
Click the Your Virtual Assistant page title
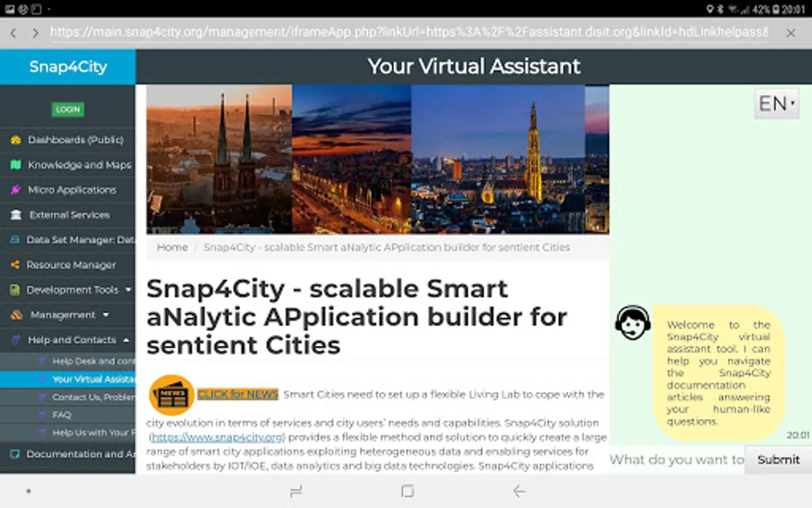tap(474, 67)
